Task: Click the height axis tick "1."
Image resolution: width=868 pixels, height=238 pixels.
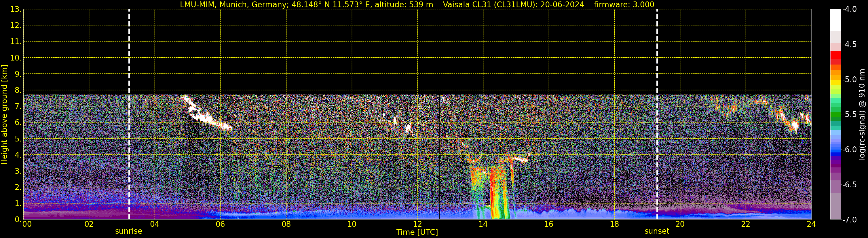Action: [18, 203]
